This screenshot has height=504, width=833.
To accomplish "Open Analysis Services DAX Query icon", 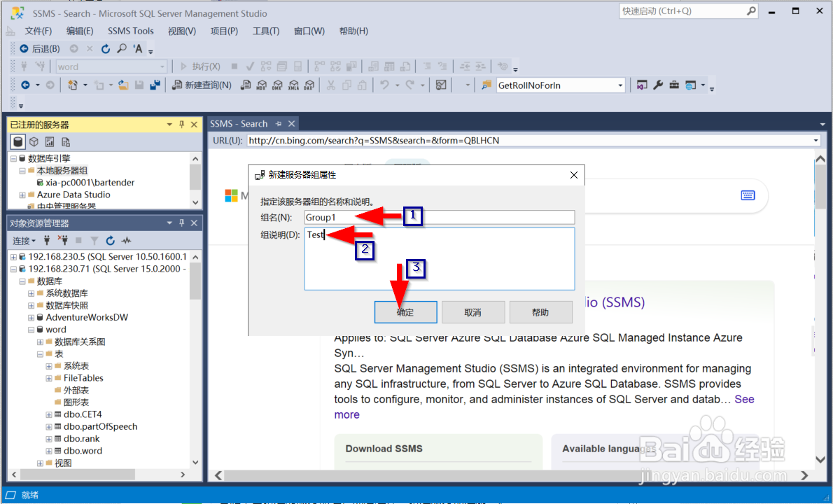I will tap(309, 85).
